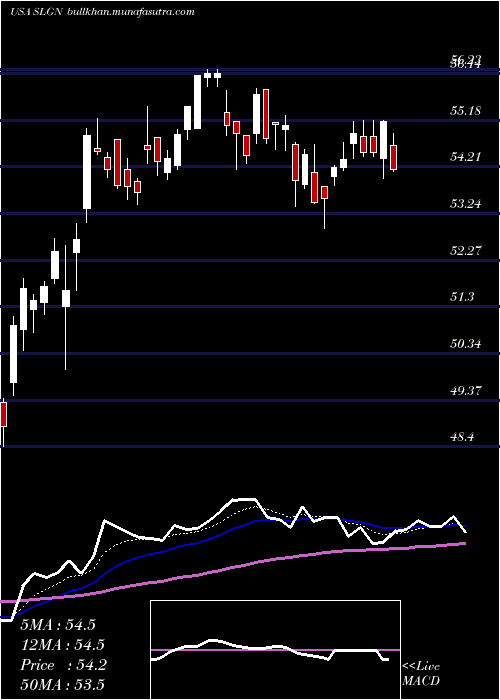The height and width of the screenshot is (700, 500).
Task: Click the '5MA : 54.5' readout
Action: click(x=58, y=625)
